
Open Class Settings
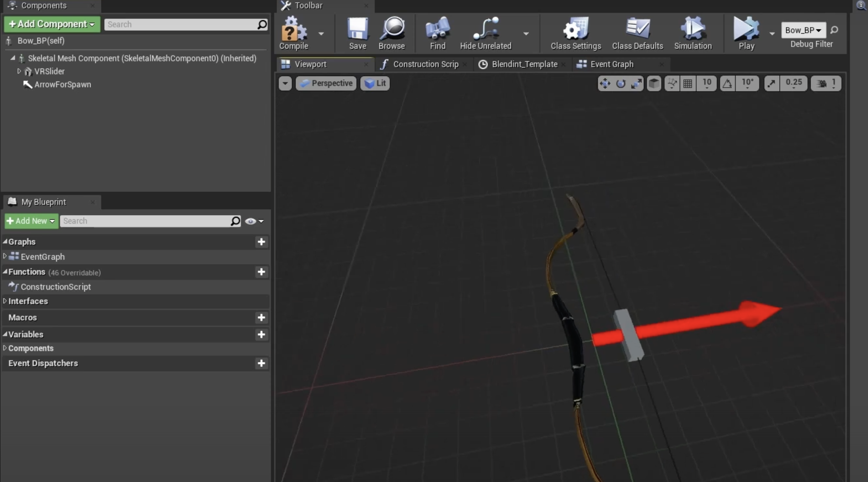[576, 33]
